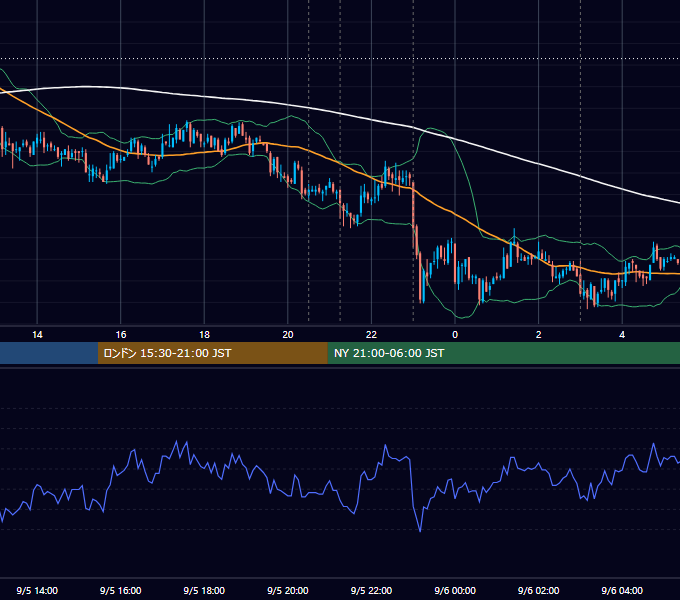Click the upper time axis label 14
The height and width of the screenshot is (600, 680).
[37, 335]
